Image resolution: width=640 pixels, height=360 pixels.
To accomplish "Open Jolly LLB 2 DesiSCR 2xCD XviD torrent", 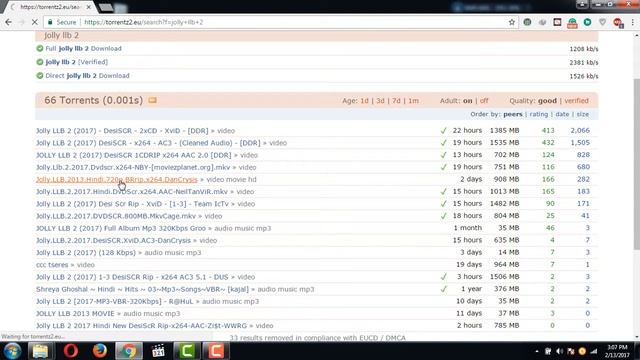I will tap(122, 131).
